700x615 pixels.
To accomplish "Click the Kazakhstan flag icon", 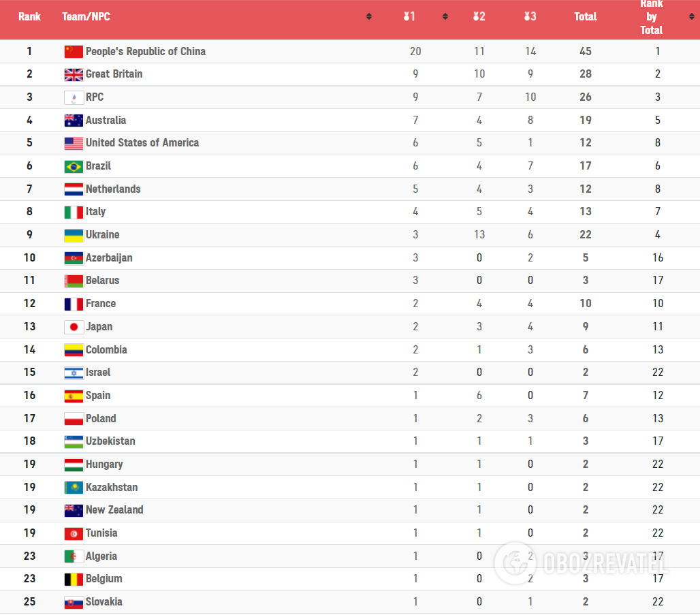I will pyautogui.click(x=74, y=488).
